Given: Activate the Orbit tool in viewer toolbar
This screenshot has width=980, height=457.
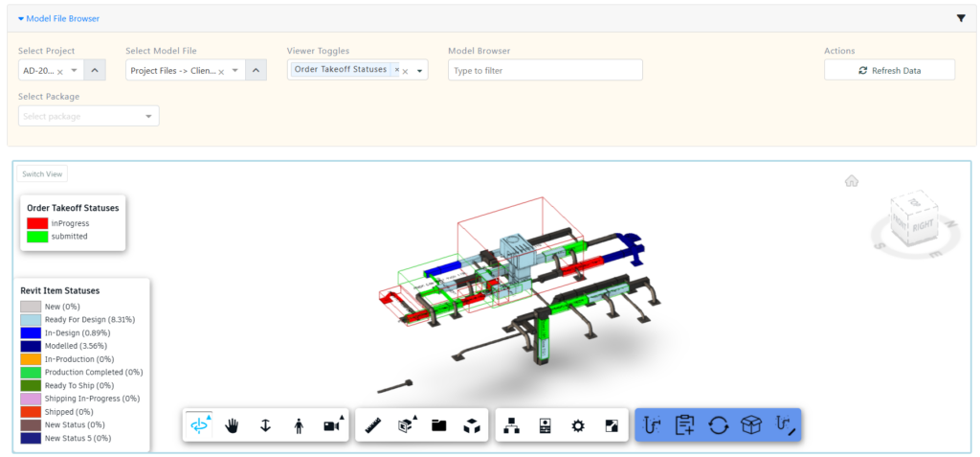Looking at the screenshot, I should [x=200, y=425].
